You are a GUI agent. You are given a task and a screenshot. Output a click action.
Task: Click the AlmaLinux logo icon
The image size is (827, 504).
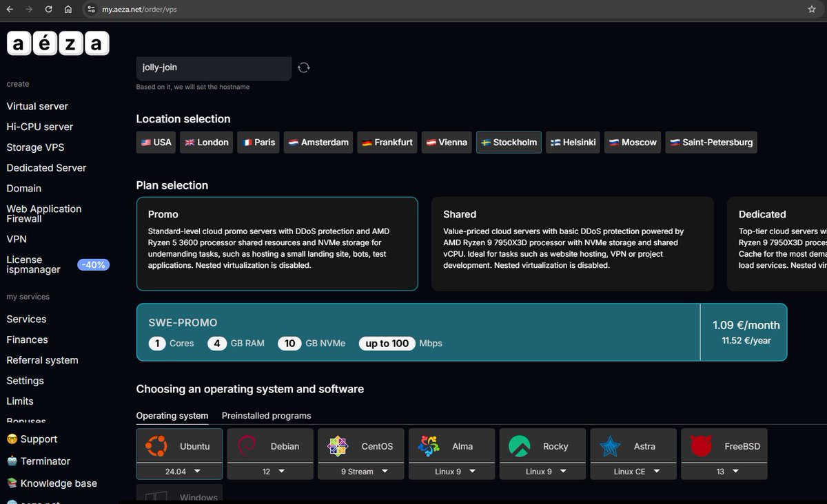429,446
